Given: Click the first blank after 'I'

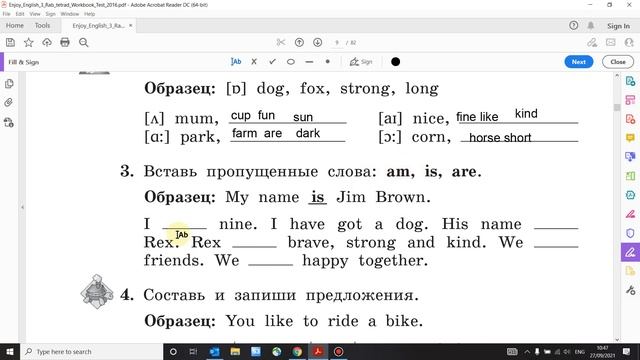Looking at the screenshot, I should [184, 224].
